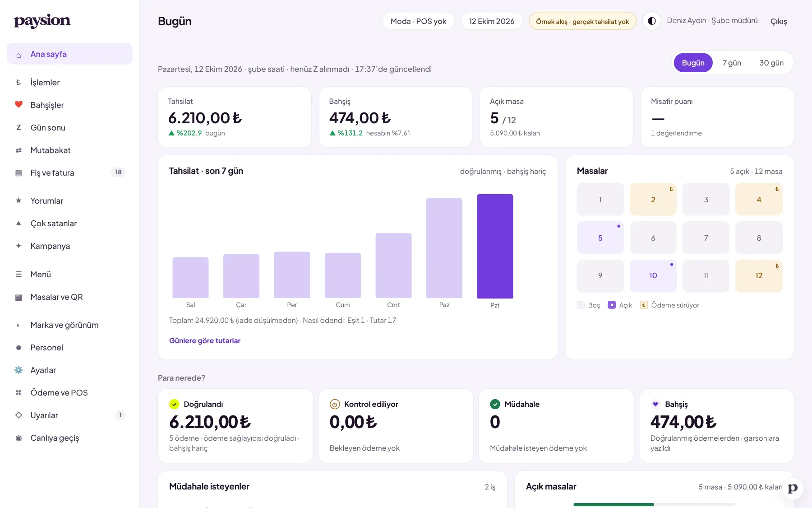Viewport: 812px width, 508px height.
Task: Click the heart icon beside Bahşişler
Action: click(x=18, y=105)
